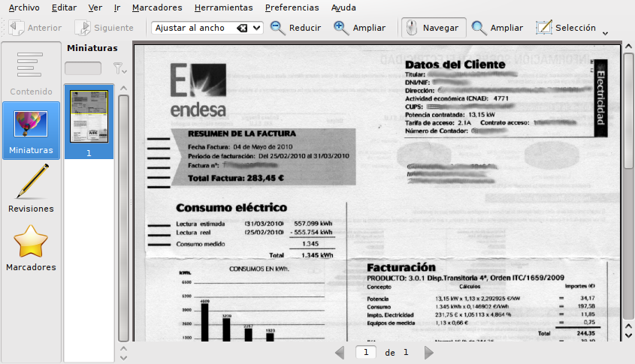
Task: Open the Ajustar al ancho zoom dropdown
Action: [x=256, y=28]
